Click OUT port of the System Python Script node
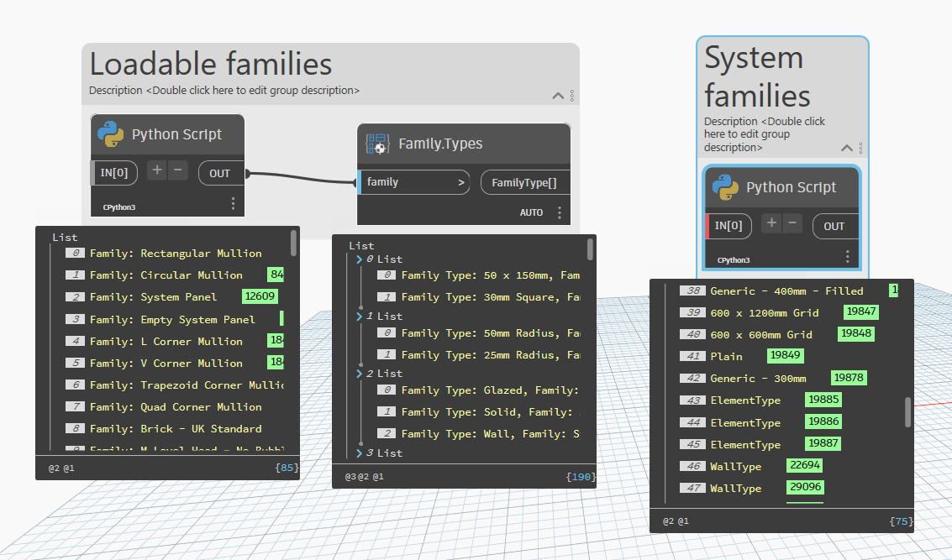Viewport: 952px width, 560px height. pos(835,227)
